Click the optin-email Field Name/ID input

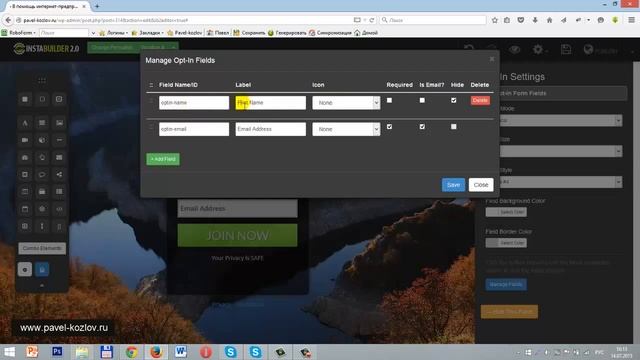194,129
